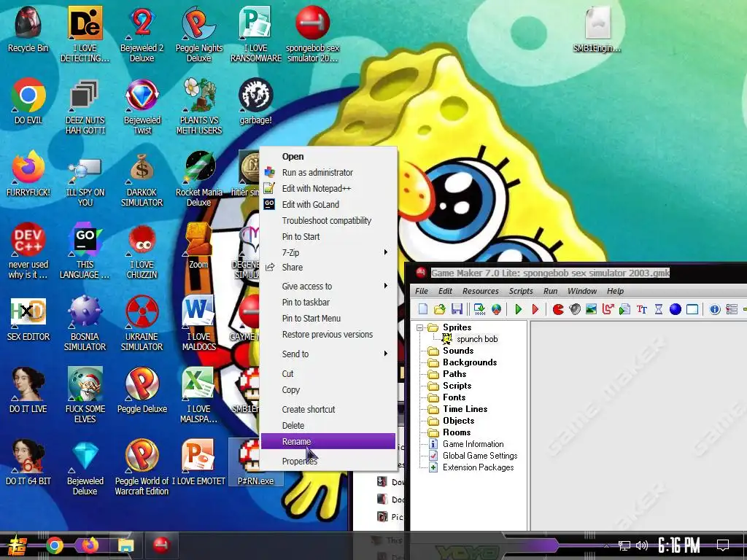Image resolution: width=747 pixels, height=560 pixels.
Task: Open Game Maker's Help menu
Action: pos(615,291)
